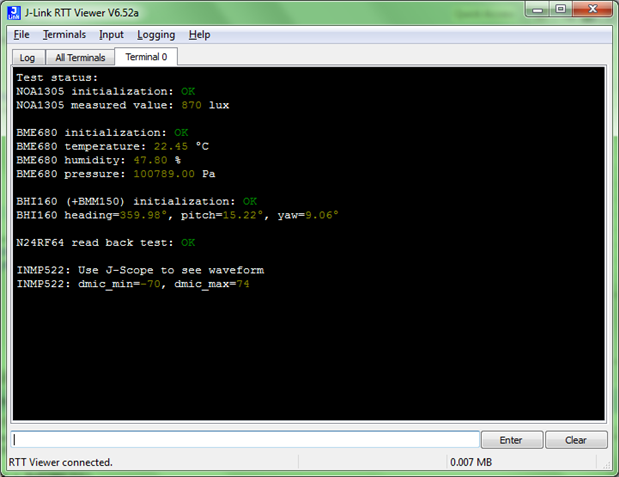Viewport: 619px width, 477px height.
Task: Select the Terminal 0 tab
Action: 146,57
